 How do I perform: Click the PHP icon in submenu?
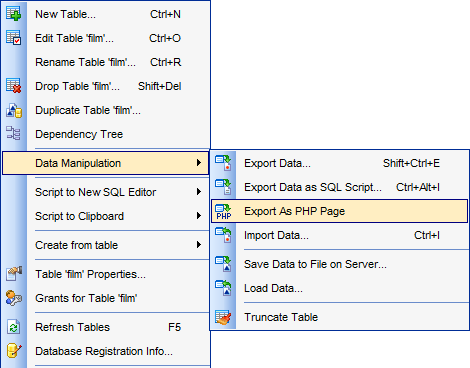(223, 211)
